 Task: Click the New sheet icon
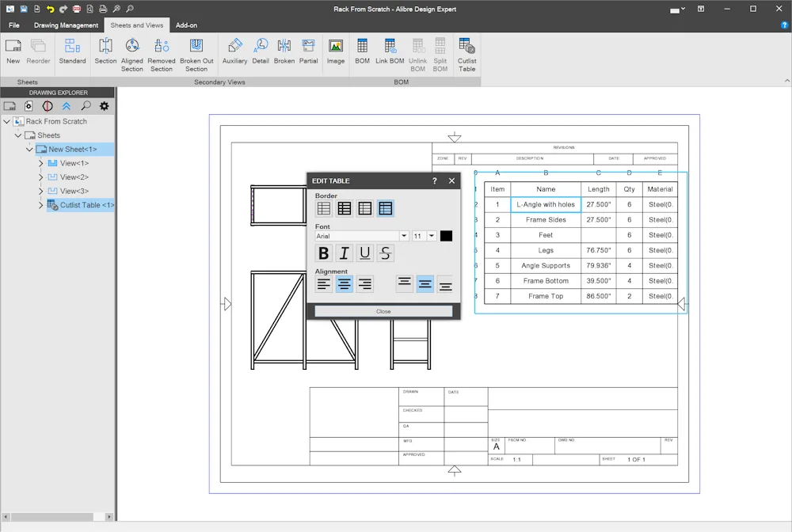point(13,51)
